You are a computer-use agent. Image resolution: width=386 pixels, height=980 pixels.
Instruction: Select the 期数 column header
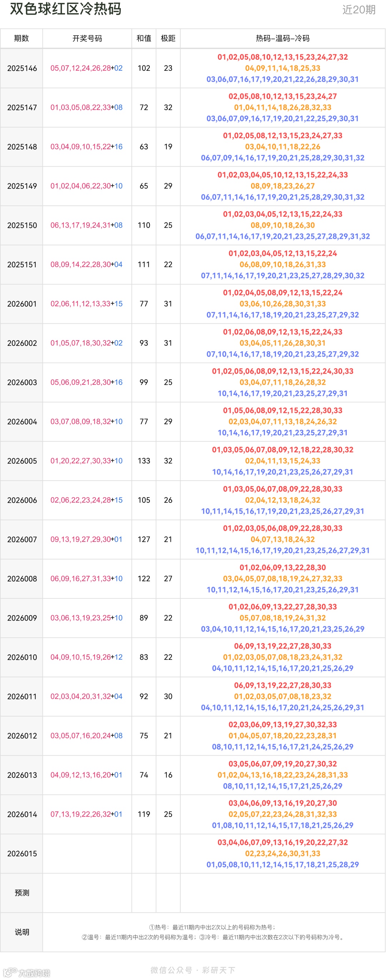(21, 38)
